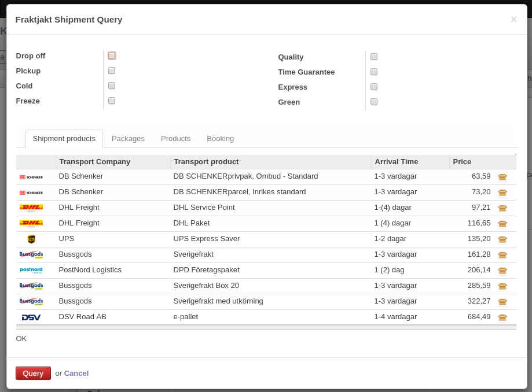532x392 pixels.
Task: Tick the Time Guarantee checkbox
Action: pyautogui.click(x=374, y=72)
